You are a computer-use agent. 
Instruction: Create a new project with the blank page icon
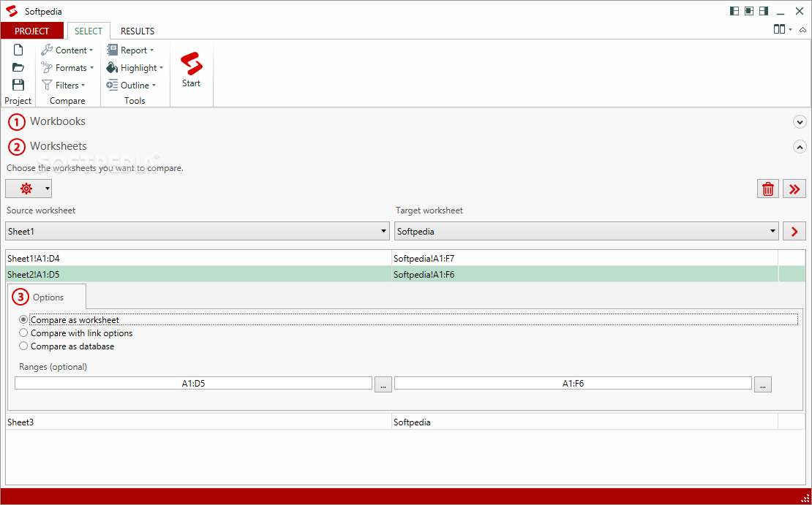(18, 50)
